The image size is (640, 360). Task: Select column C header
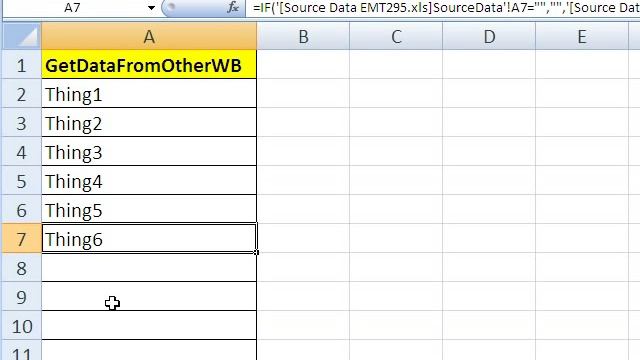396,37
